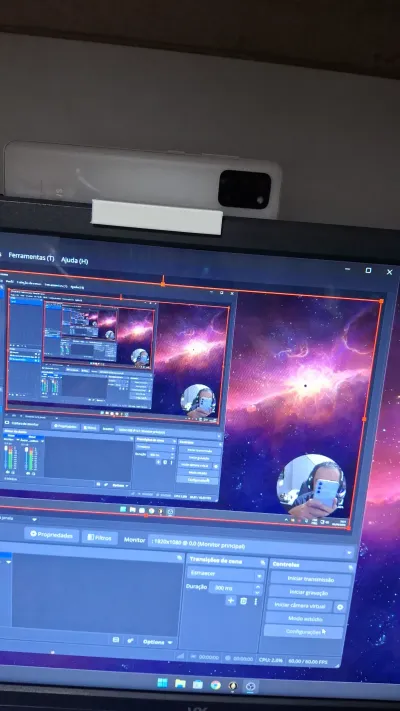Open transition properties via three-dot icon
This screenshot has width=400, height=711.
tap(255, 602)
